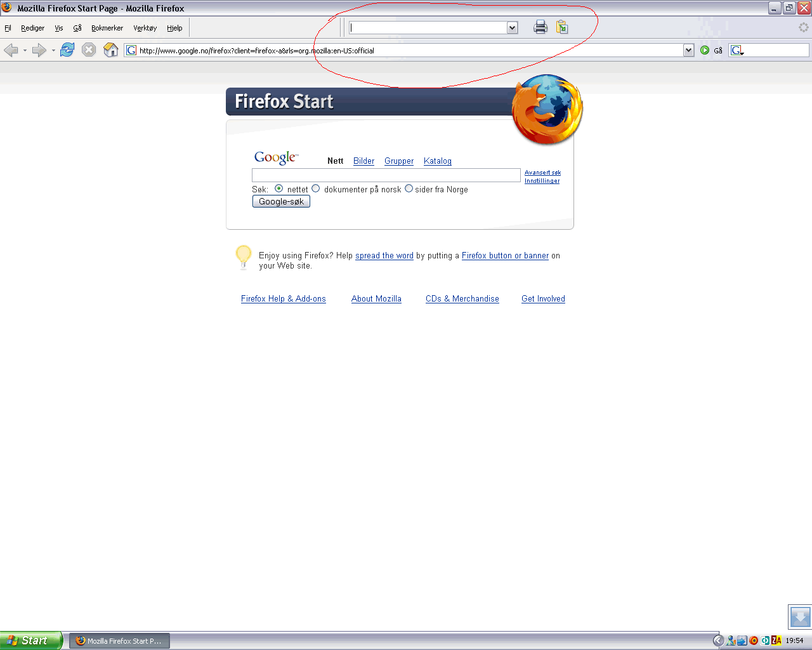
Task: Click the Google-søk button
Action: 281,201
